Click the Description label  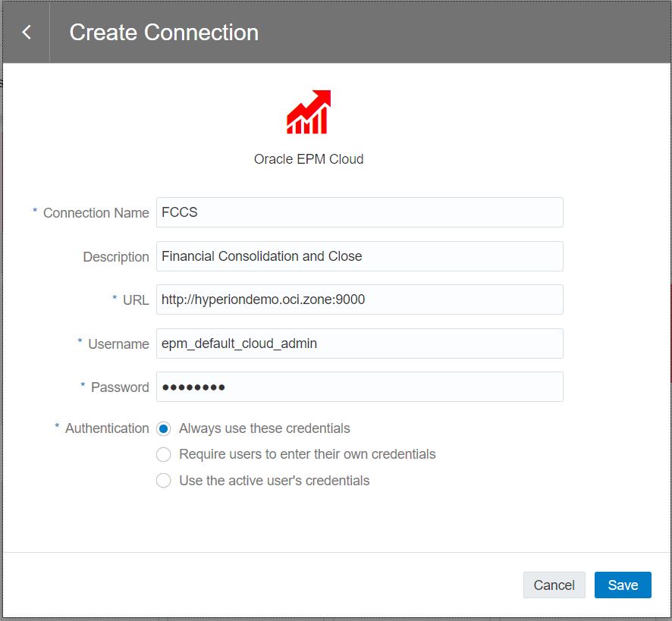pyautogui.click(x=115, y=257)
